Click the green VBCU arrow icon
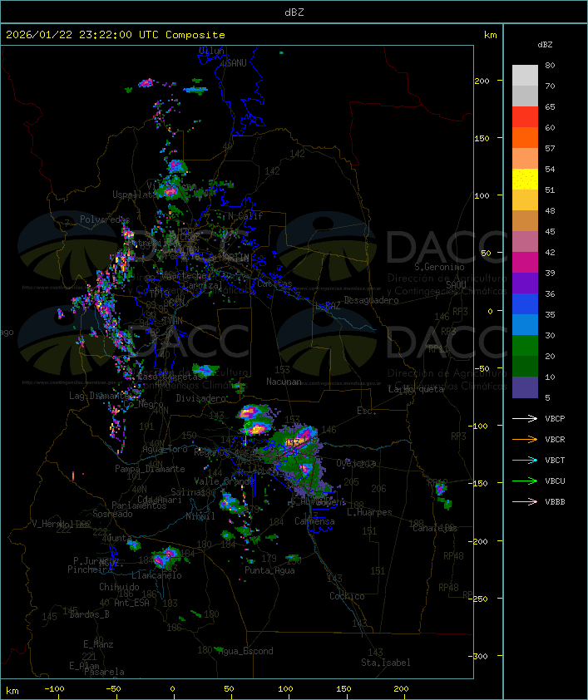 pos(524,481)
